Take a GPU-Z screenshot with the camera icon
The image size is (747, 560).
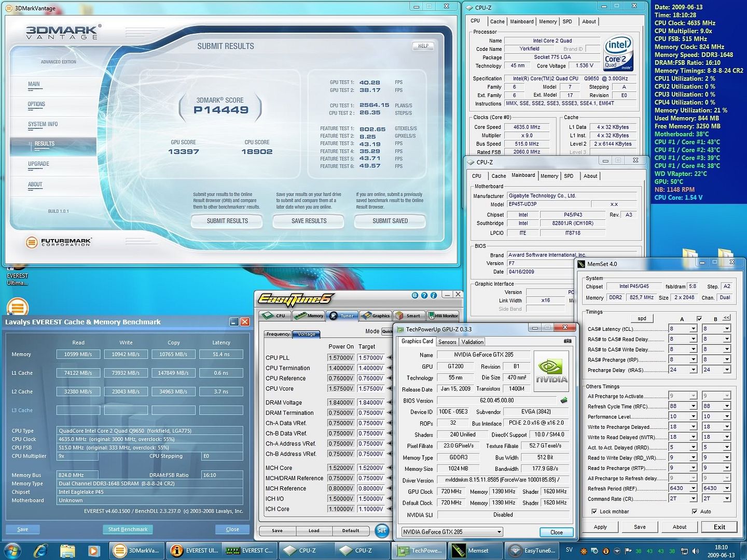coord(568,341)
